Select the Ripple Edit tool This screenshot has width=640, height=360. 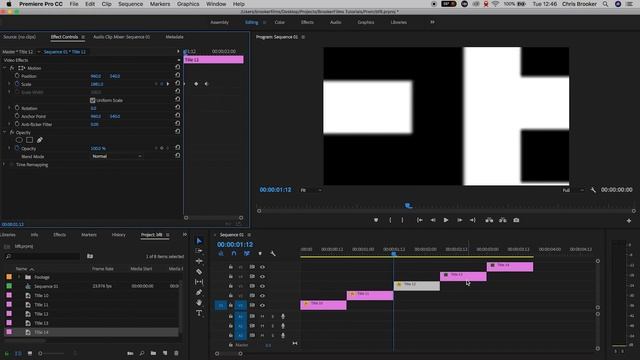[199, 261]
